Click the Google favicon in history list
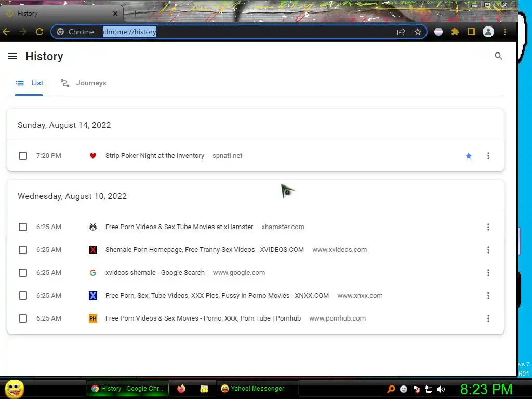532x399 pixels. (x=93, y=273)
